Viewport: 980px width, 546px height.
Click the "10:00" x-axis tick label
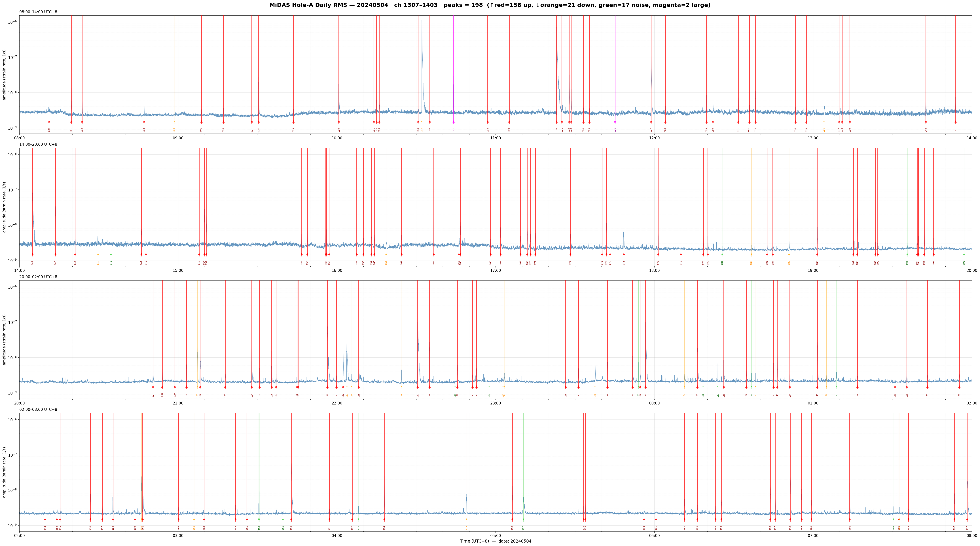[x=337, y=138]
